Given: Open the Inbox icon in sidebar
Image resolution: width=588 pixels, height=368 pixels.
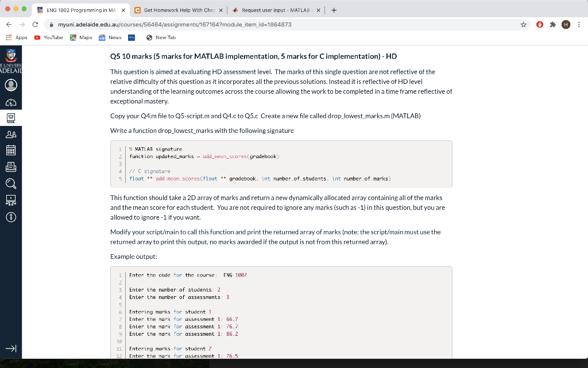Looking at the screenshot, I should 11,167.
